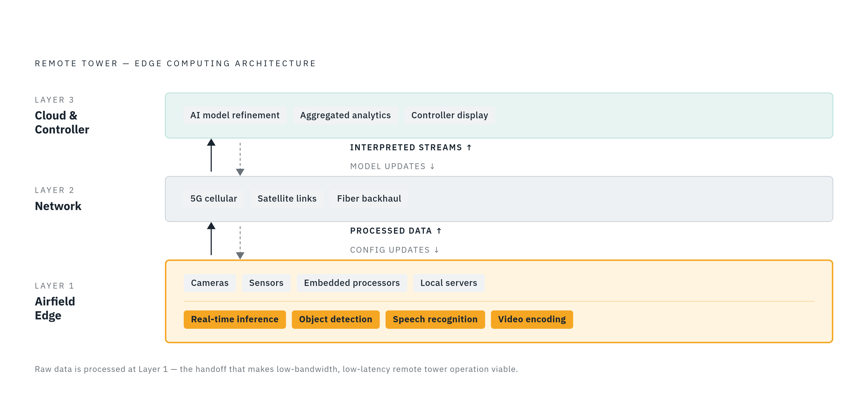
Task: Click the Cameras chip
Action: click(210, 283)
